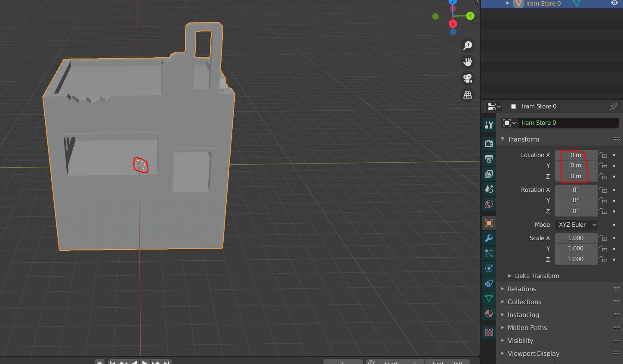
Task: Expand the Delta Transform subpanel
Action: [509, 276]
